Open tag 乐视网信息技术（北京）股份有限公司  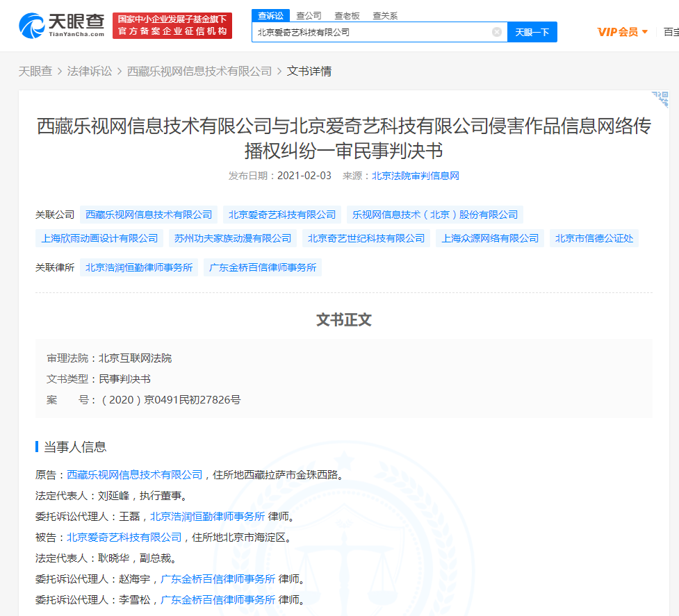click(435, 215)
